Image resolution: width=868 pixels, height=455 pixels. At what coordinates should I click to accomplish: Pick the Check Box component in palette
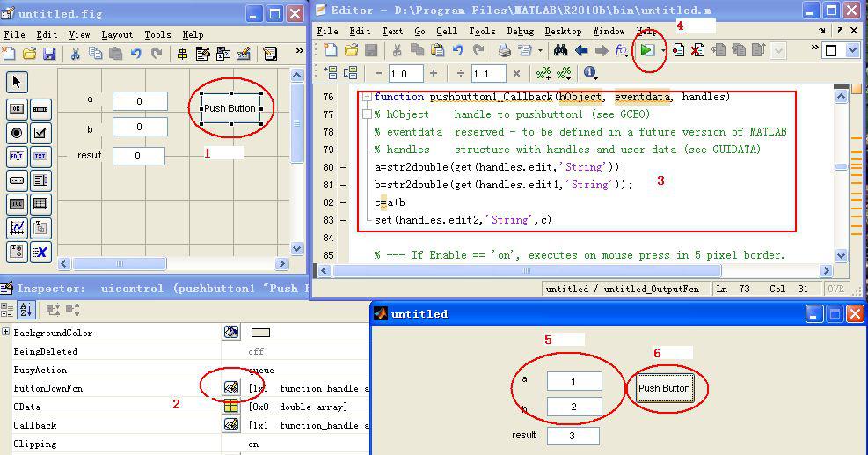click(x=40, y=133)
